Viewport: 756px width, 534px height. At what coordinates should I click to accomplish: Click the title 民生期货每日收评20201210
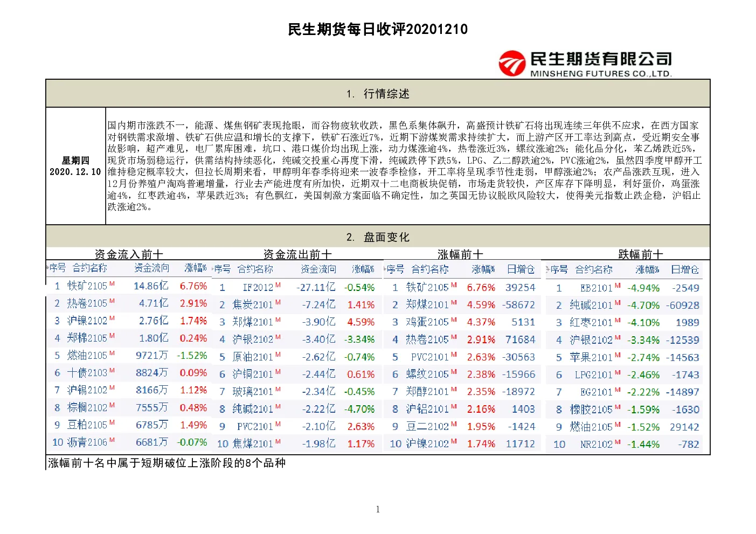(378, 29)
